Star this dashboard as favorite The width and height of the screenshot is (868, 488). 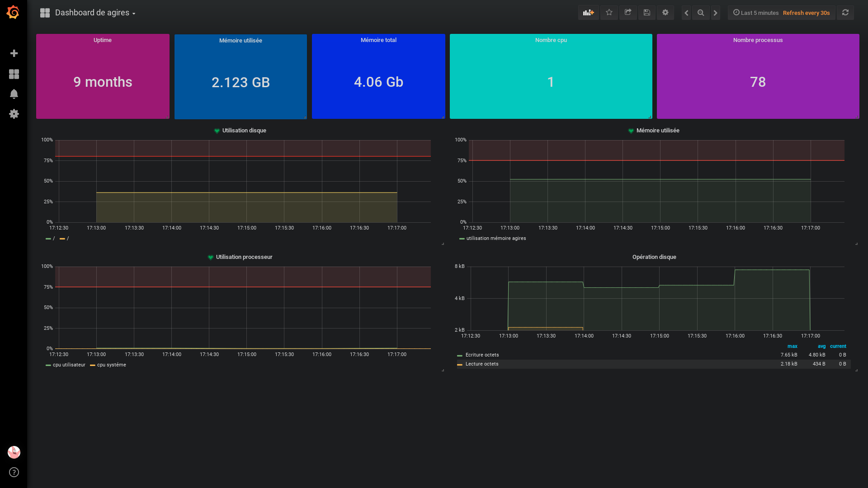[609, 13]
